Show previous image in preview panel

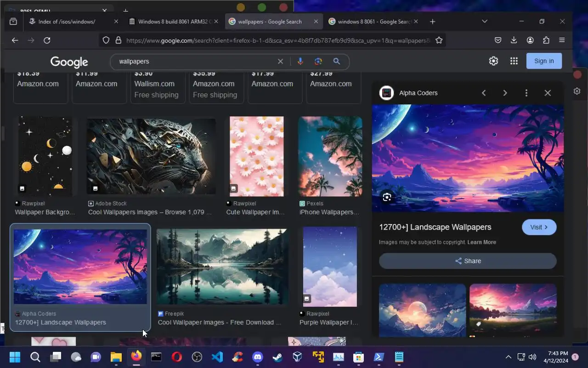[484, 93]
